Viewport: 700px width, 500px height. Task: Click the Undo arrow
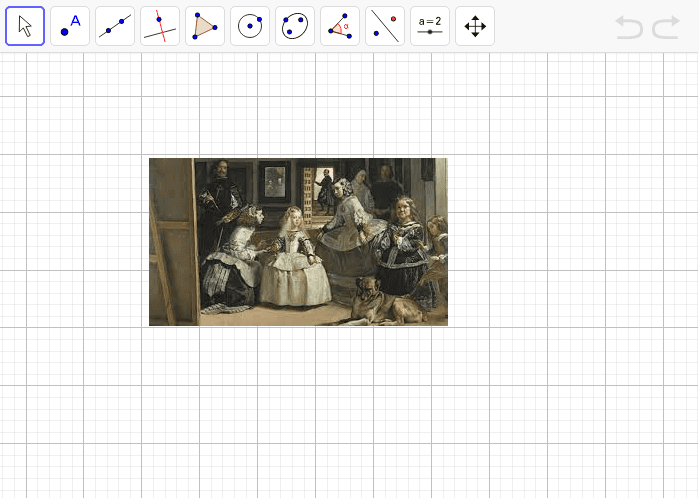[x=629, y=27]
